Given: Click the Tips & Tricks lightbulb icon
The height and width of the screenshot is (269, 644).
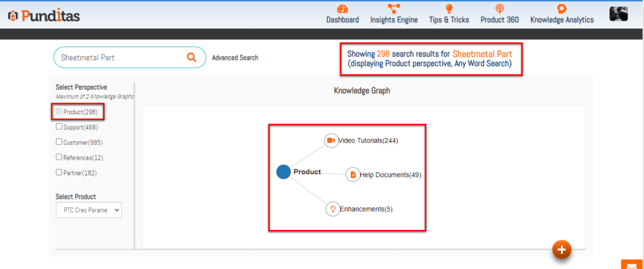Looking at the screenshot, I should tap(449, 9).
